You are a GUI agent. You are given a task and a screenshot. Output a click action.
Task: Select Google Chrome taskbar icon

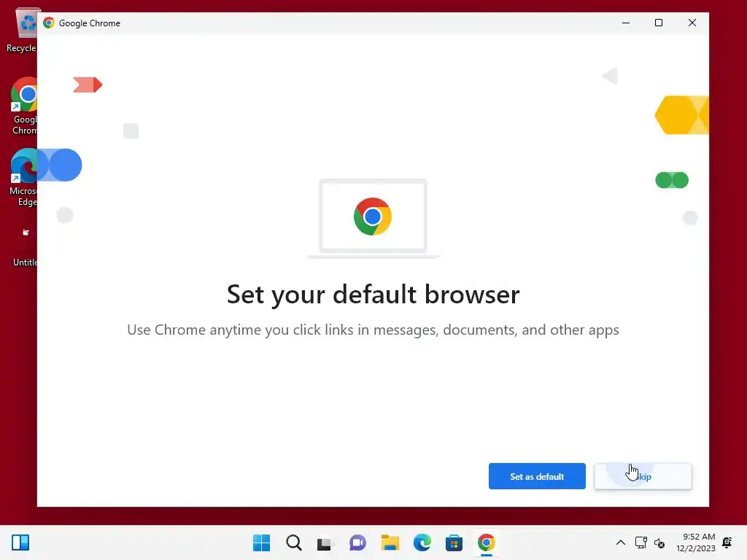487,542
